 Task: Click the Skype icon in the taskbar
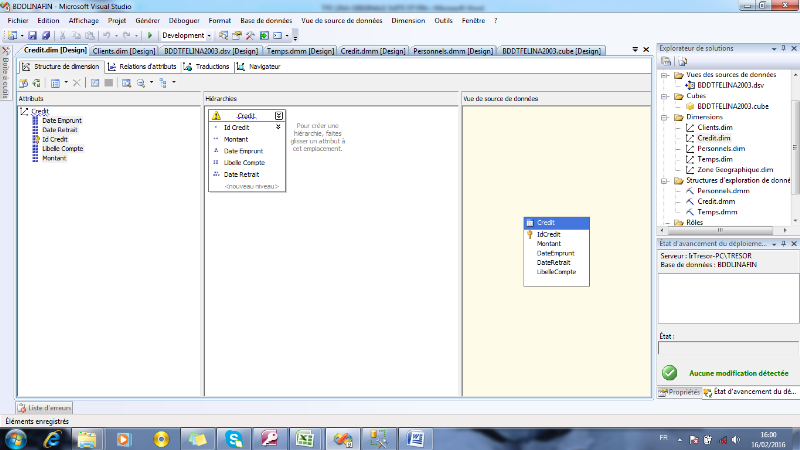point(234,438)
